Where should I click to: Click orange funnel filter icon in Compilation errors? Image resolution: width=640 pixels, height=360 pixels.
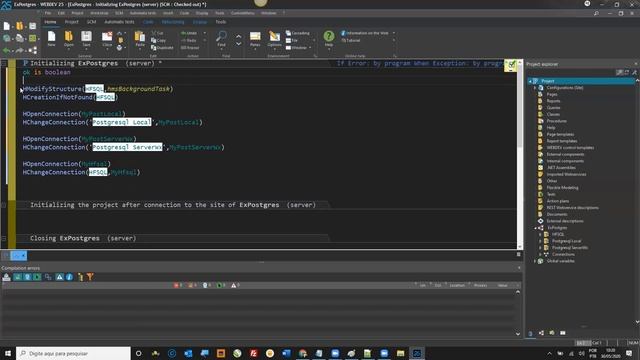coord(90,277)
